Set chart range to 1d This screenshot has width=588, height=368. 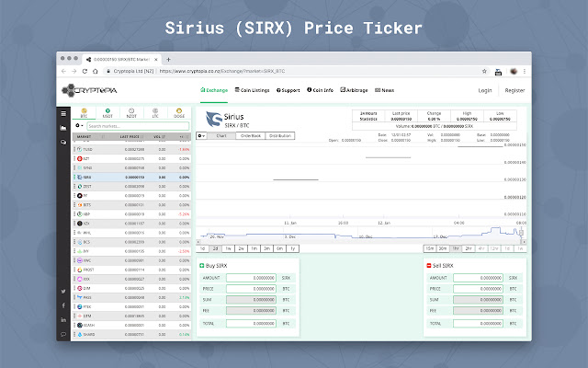coord(202,248)
